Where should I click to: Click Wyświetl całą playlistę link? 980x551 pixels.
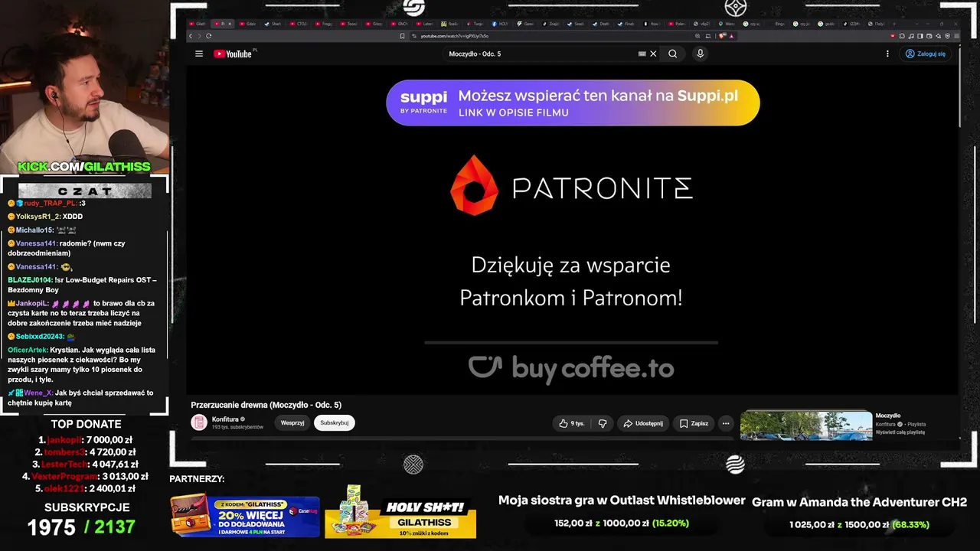(x=900, y=432)
